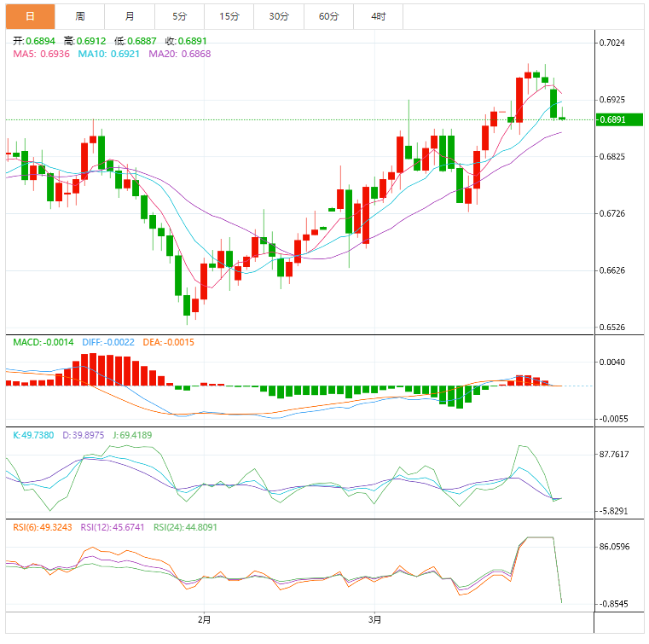Viewport: 649px width, 644px height.
Task: Click the K:49.7380 indicator value
Action: pyautogui.click(x=33, y=435)
